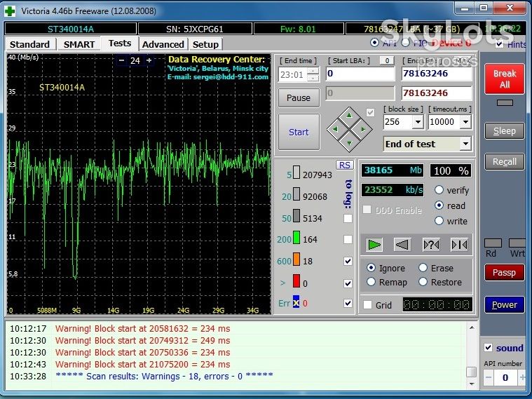Select the Remap radio button
Viewport: 532px width, 399px height.
click(x=371, y=282)
